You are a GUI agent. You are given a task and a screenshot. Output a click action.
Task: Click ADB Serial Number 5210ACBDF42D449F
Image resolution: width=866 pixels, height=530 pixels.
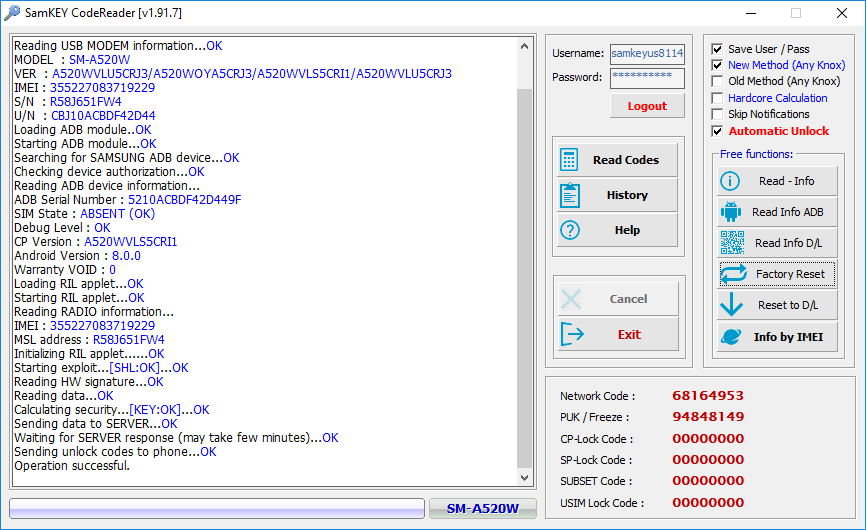(x=184, y=200)
